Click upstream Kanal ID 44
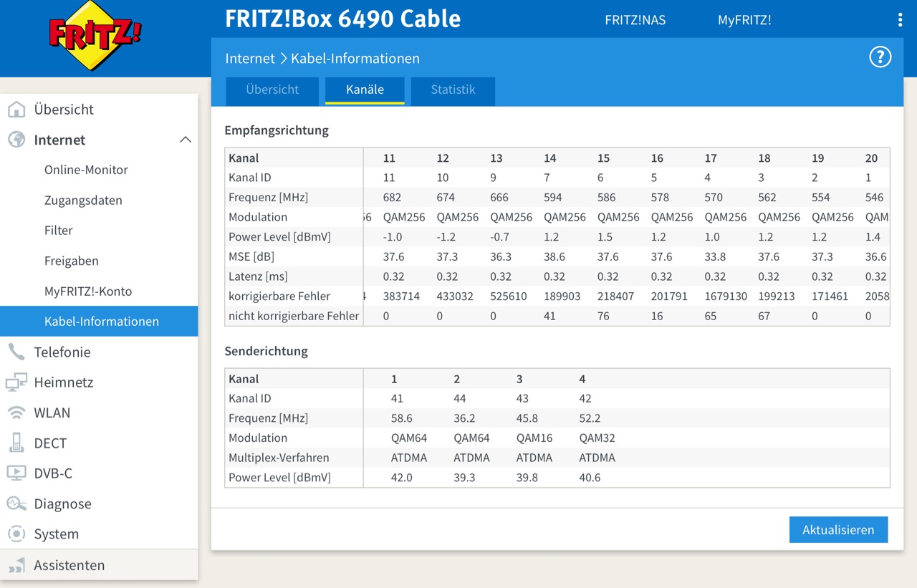The height and width of the screenshot is (588, 917). [460, 398]
